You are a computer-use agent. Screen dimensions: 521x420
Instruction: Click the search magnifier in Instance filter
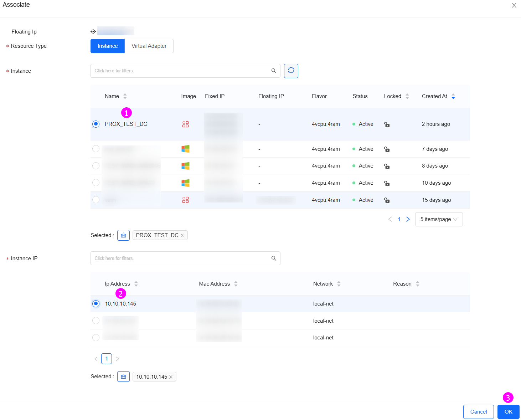pos(274,71)
